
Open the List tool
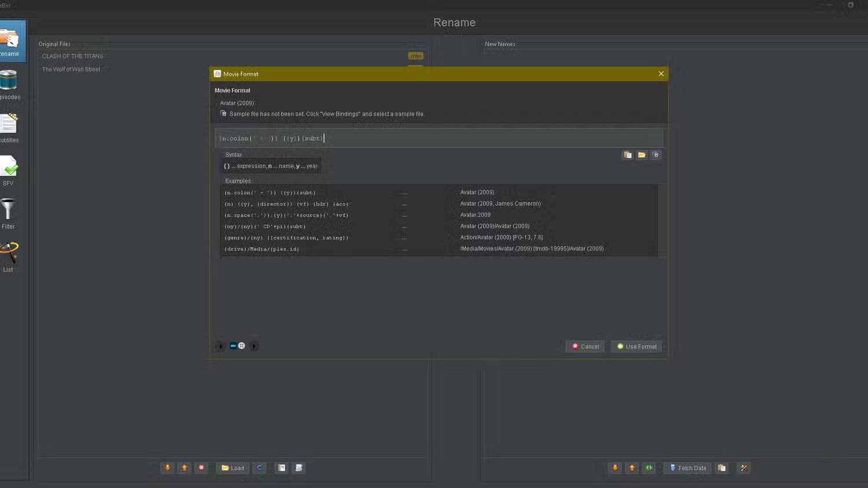(x=8, y=254)
